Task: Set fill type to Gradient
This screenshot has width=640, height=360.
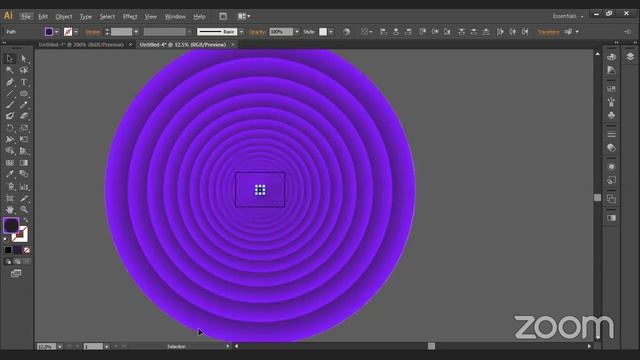Action: click(x=17, y=250)
